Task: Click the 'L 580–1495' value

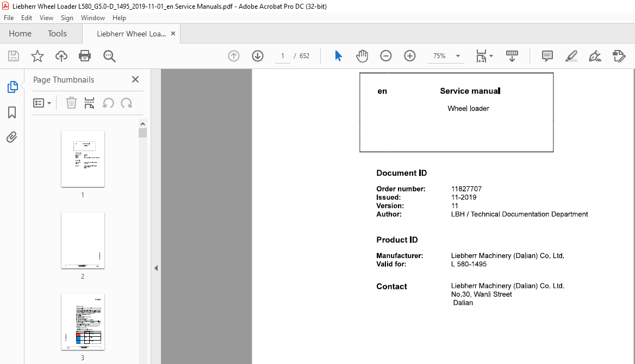Action: 469,264
